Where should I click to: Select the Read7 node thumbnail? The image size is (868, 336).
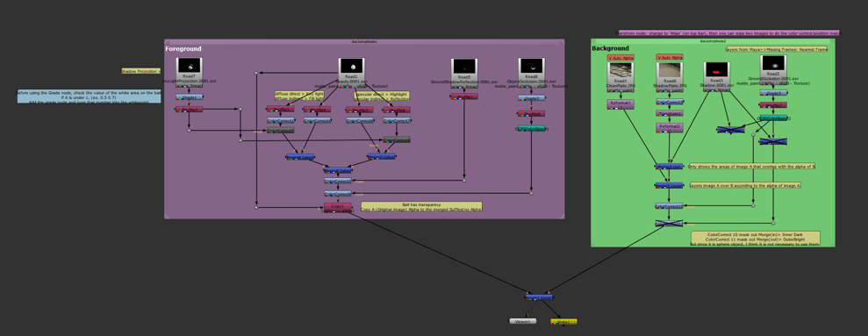click(x=190, y=65)
